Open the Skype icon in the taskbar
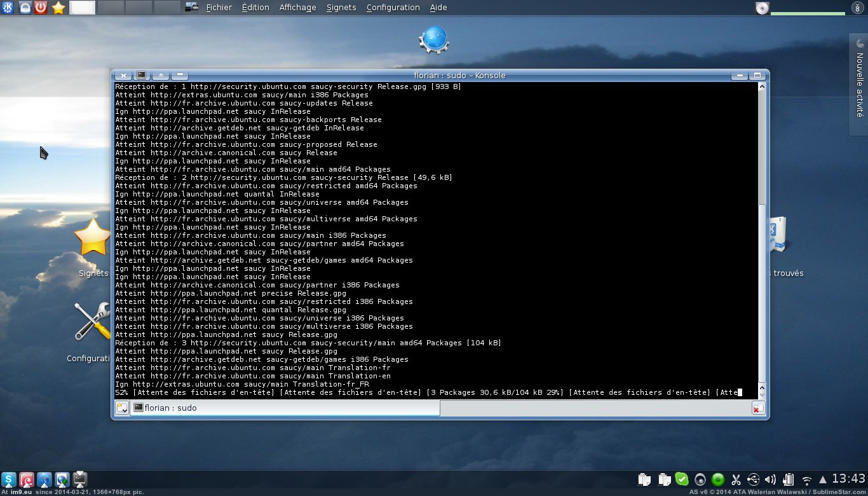 click(9, 479)
